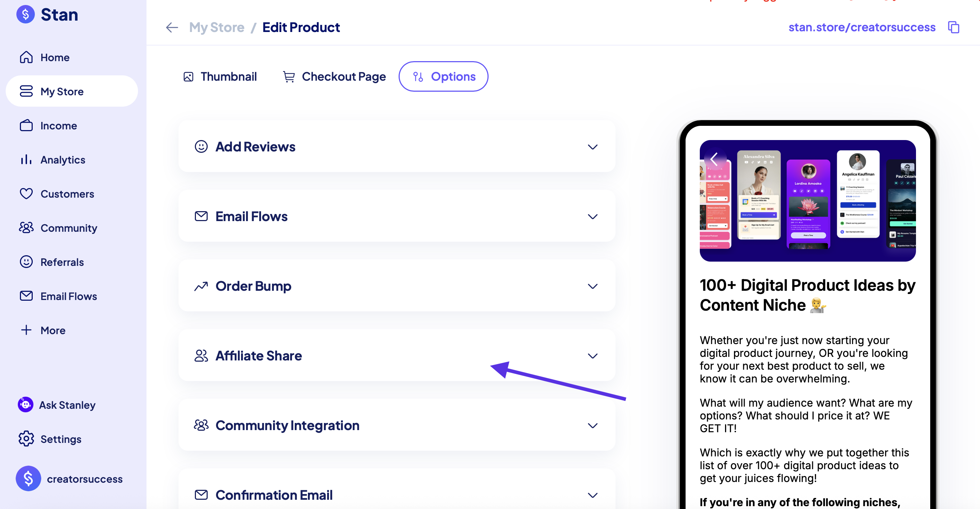The width and height of the screenshot is (980, 509).
Task: Expand the Order Bump section chevron
Action: tap(592, 286)
